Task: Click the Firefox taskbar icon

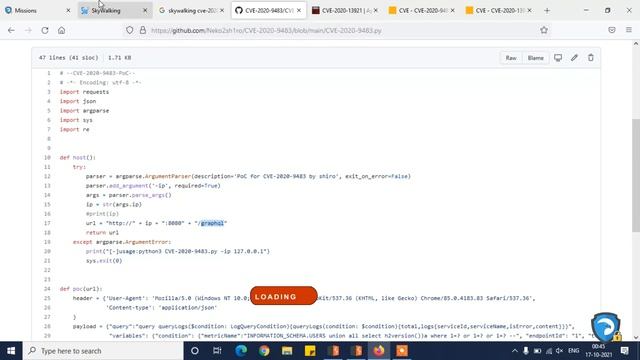Action: (x=379, y=351)
